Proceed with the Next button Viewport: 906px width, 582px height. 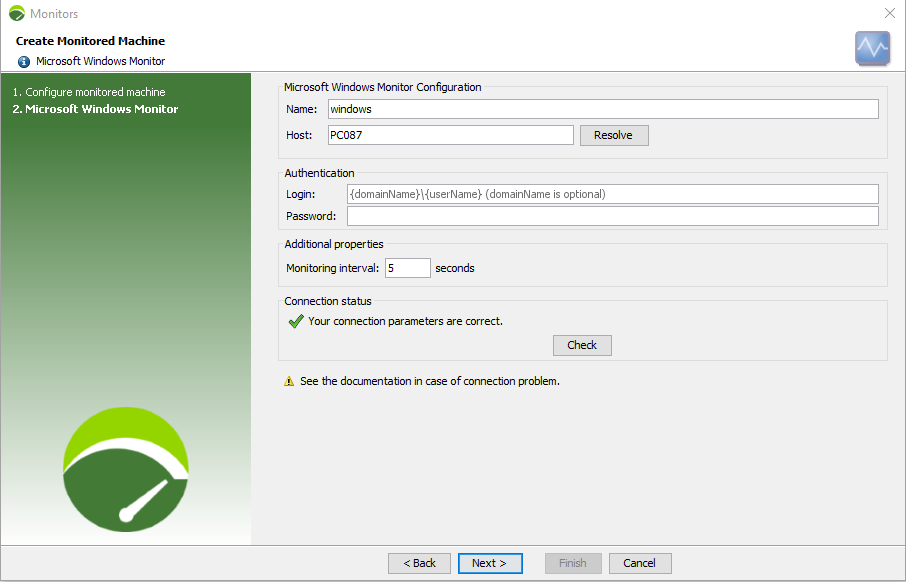tap(490, 563)
